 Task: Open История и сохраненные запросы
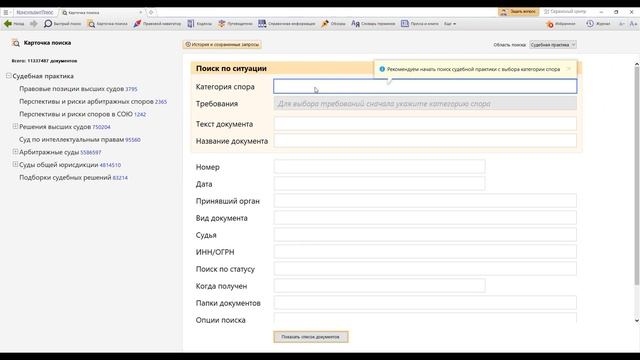tap(222, 44)
